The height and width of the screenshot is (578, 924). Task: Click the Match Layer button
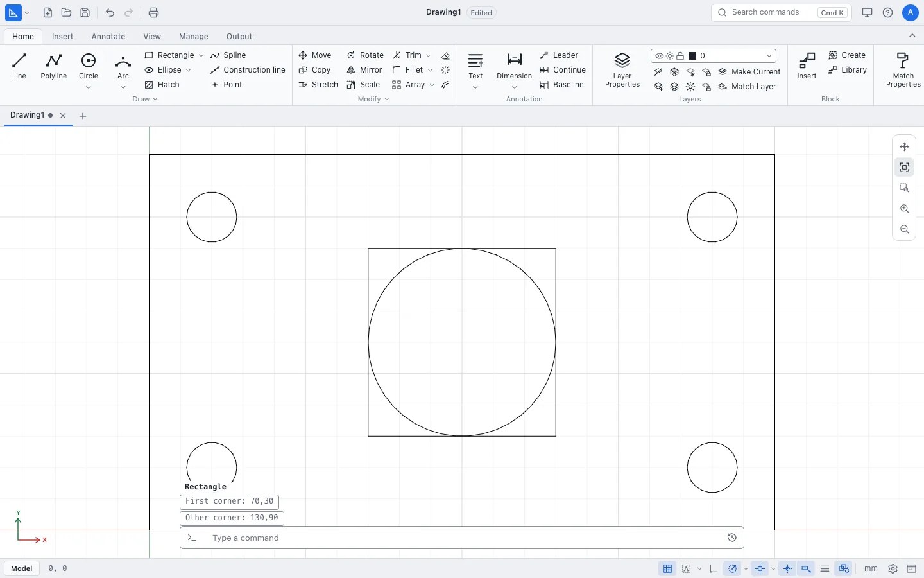coord(747,87)
